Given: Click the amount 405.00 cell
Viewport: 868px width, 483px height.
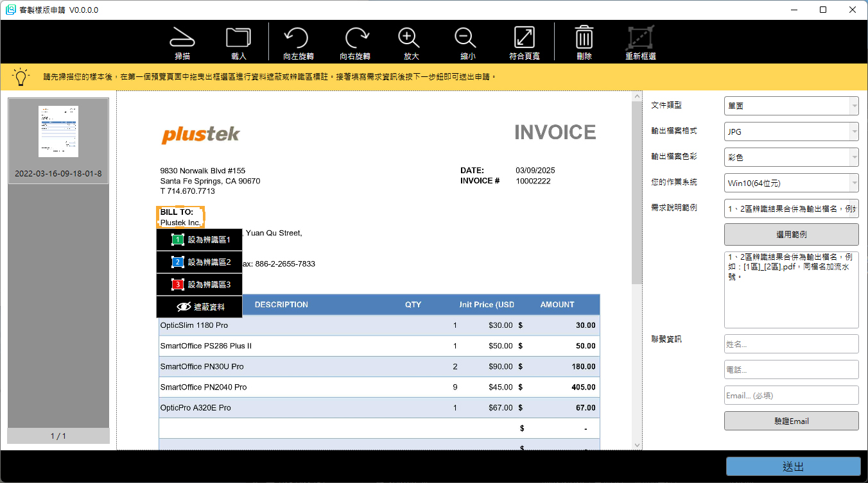Looking at the screenshot, I should click(584, 387).
